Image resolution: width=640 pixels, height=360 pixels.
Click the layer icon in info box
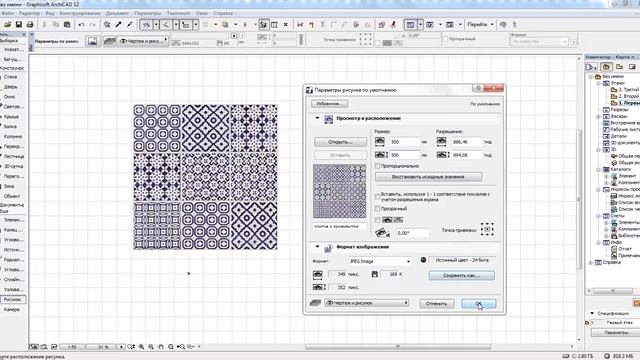click(x=109, y=41)
